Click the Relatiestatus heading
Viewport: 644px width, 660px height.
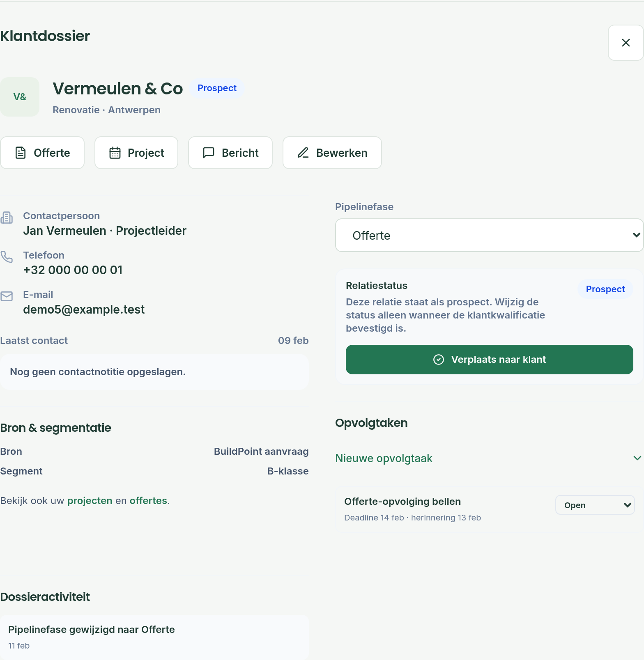(377, 286)
